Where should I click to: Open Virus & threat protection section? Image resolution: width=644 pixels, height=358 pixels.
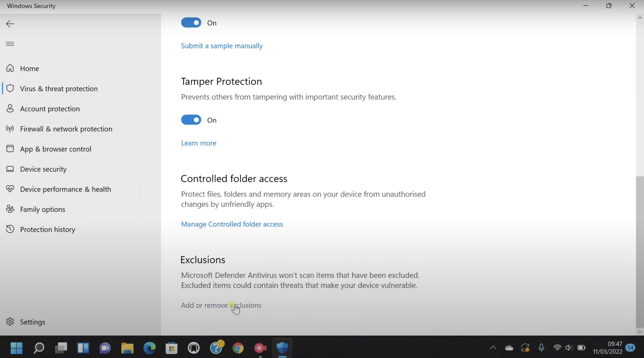pyautogui.click(x=59, y=89)
